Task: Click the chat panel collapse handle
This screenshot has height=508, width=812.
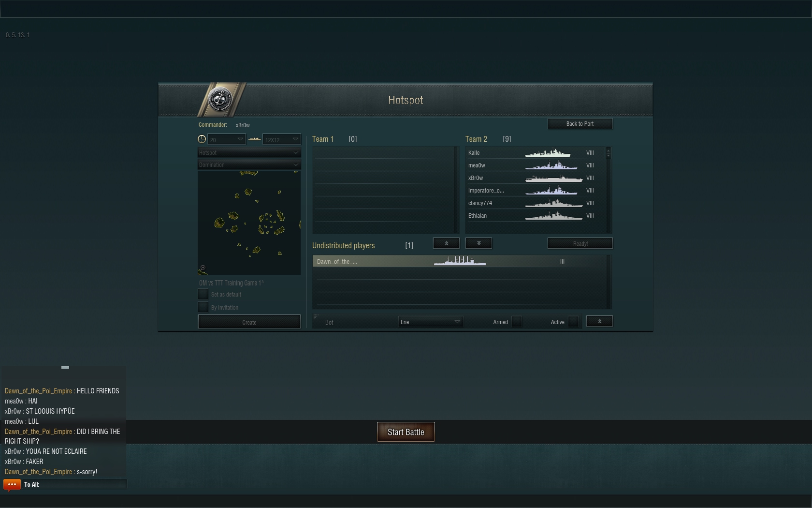Action: pyautogui.click(x=65, y=367)
